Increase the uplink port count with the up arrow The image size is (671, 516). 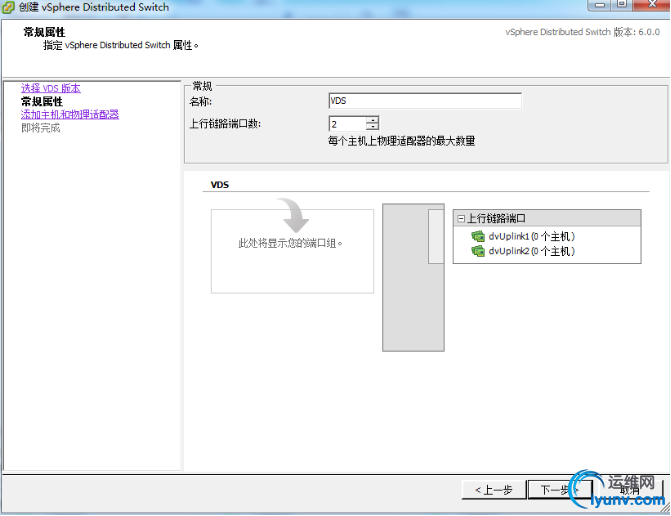[372, 120]
